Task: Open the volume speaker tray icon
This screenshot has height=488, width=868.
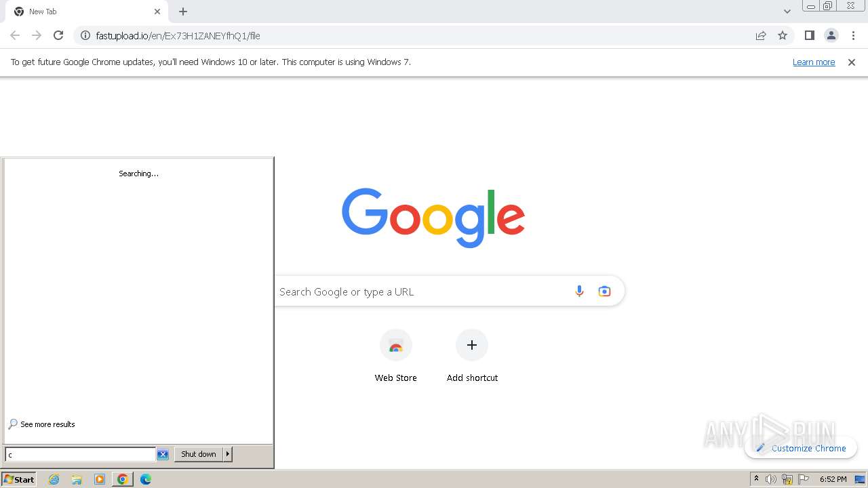Action: [771, 479]
